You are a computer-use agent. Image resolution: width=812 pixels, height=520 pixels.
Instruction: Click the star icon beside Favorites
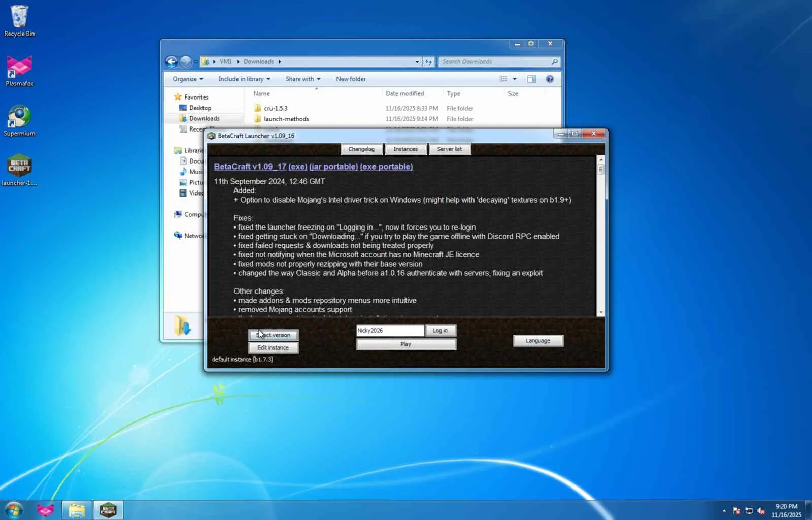pyautogui.click(x=178, y=96)
